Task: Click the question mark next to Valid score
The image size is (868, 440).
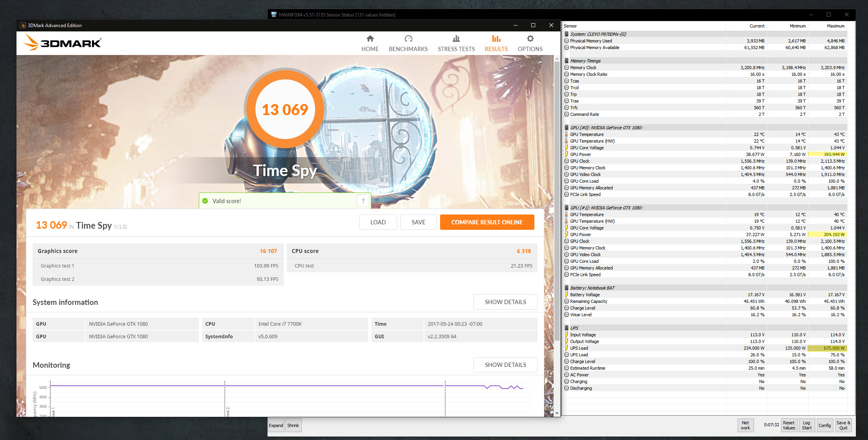Action: click(x=363, y=201)
